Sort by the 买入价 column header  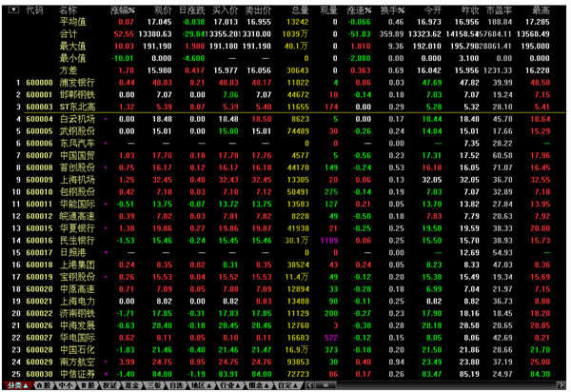225,10
